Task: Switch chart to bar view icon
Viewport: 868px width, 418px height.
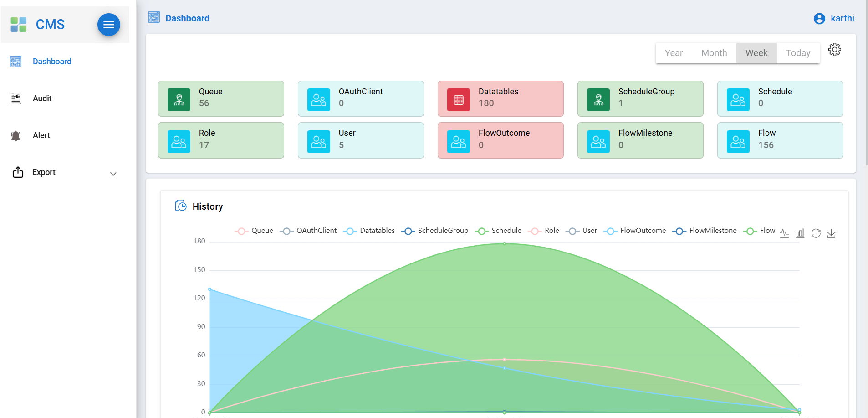Action: click(x=800, y=233)
